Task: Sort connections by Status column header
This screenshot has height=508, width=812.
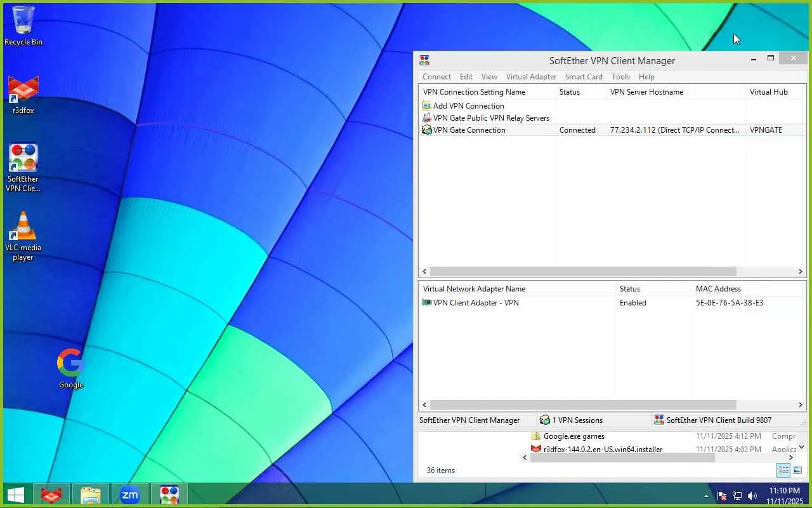Action: coord(580,92)
